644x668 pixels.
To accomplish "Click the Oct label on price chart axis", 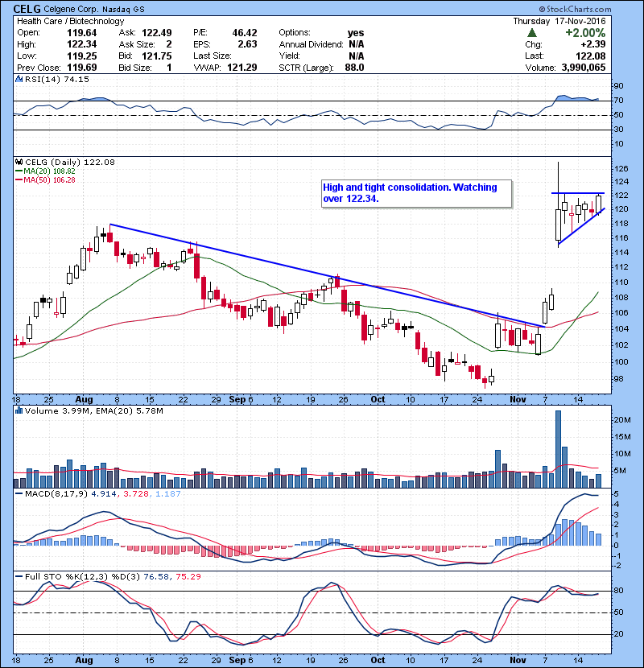I will point(378,400).
